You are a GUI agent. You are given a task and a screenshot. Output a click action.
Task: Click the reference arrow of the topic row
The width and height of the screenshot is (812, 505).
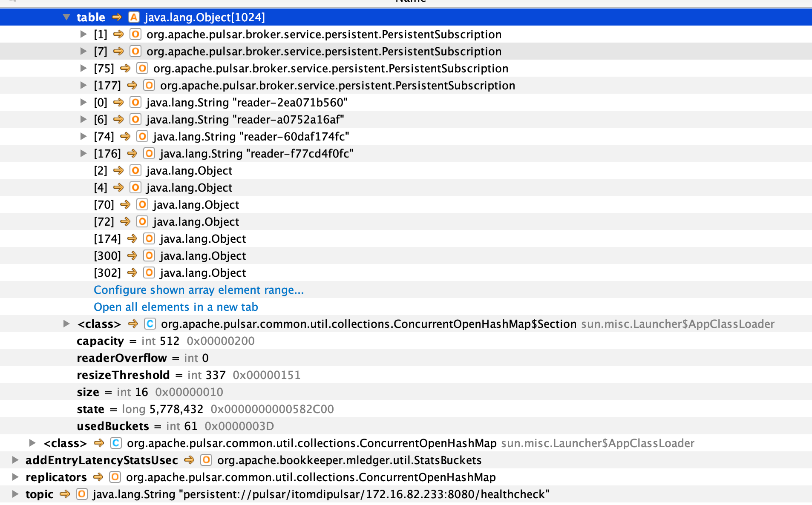pyautogui.click(x=65, y=494)
